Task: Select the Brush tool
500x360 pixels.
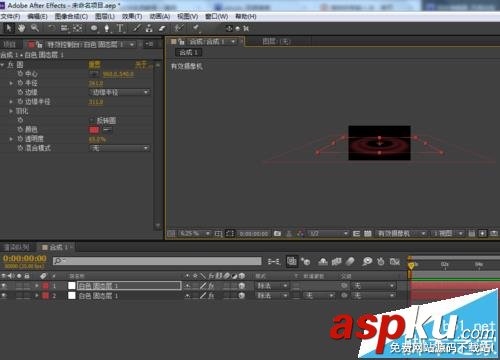Action: coord(136,28)
